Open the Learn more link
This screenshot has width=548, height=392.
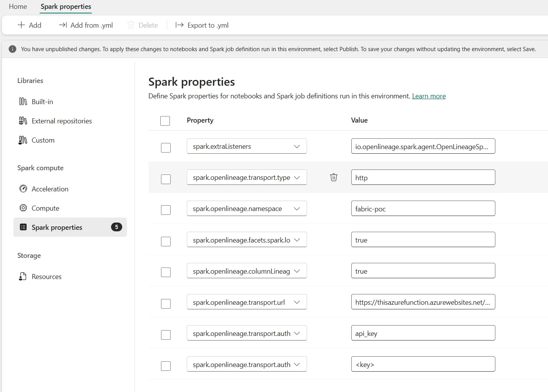pos(429,96)
